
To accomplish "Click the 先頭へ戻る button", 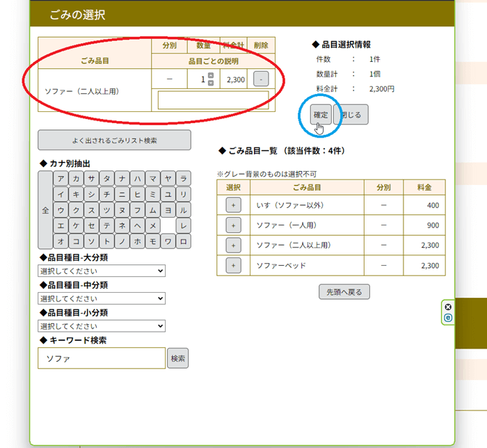I will coord(344,292).
